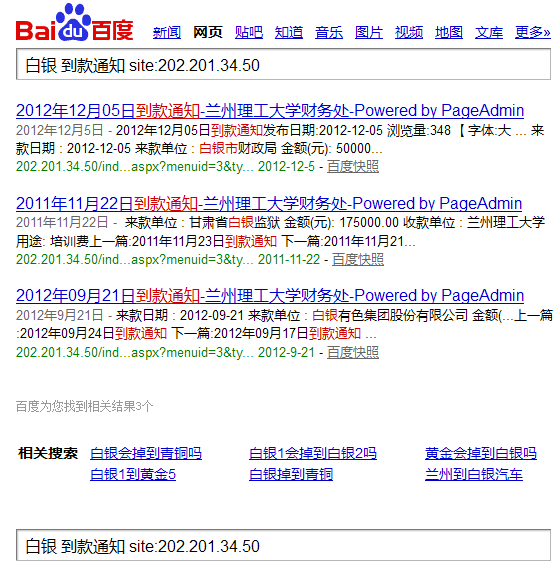The image size is (554, 570).
Task: Open 百度快照 for the 2012-12-5 result
Action: [353, 167]
